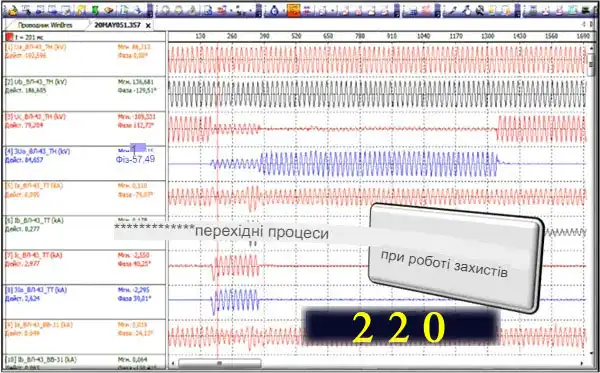Image resolution: width=600 pixels, height=373 pixels.
Task: Click the 1690 mark on the time ruler
Action: click(583, 36)
